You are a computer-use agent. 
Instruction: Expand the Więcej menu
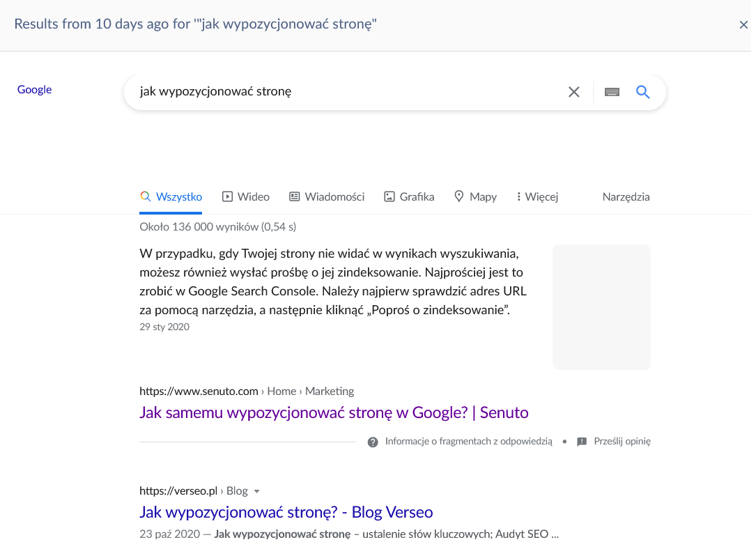(x=537, y=196)
